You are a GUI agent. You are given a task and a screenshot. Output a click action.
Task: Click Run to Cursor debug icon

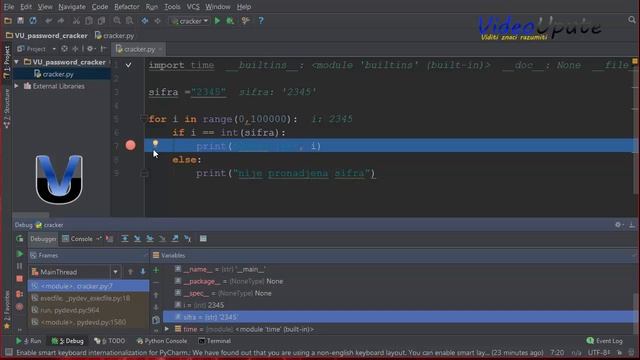[x=188, y=239]
